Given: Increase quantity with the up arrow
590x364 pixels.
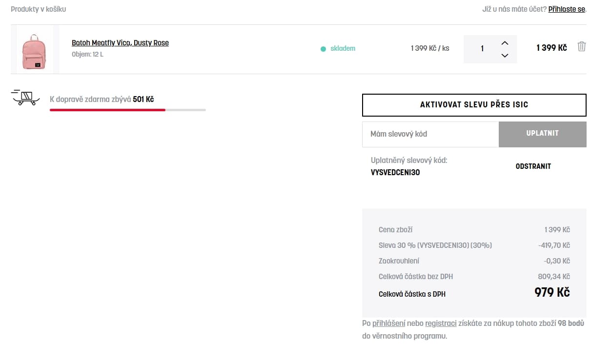Looking at the screenshot, I should [505, 43].
